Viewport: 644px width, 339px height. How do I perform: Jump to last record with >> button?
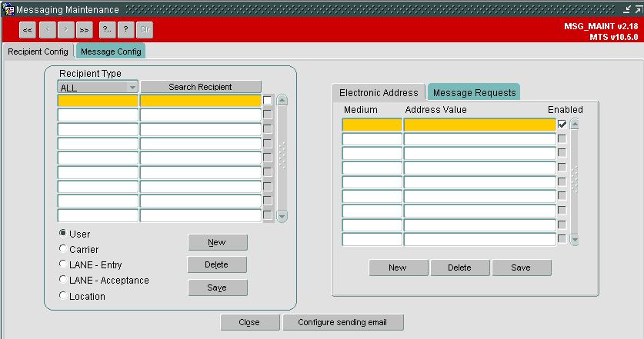tap(84, 30)
